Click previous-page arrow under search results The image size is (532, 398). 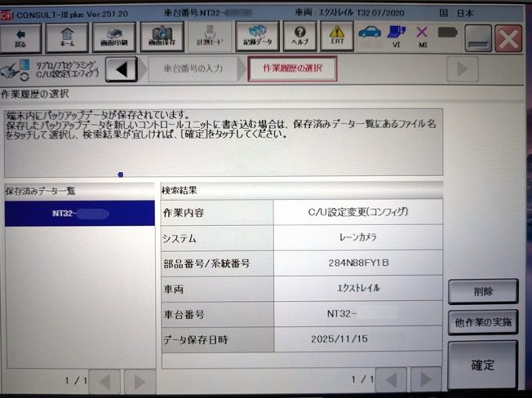coord(390,381)
